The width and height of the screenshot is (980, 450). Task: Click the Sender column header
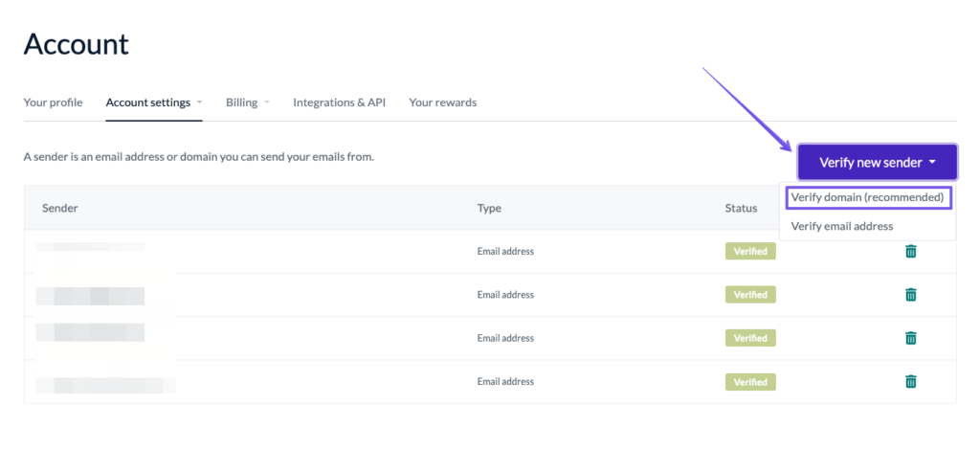pos(60,208)
